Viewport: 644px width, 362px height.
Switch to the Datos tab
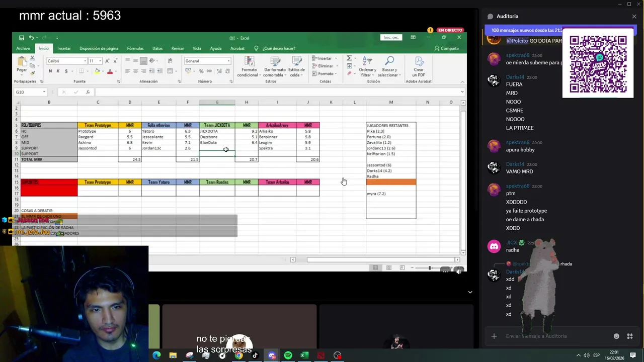pyautogui.click(x=157, y=48)
